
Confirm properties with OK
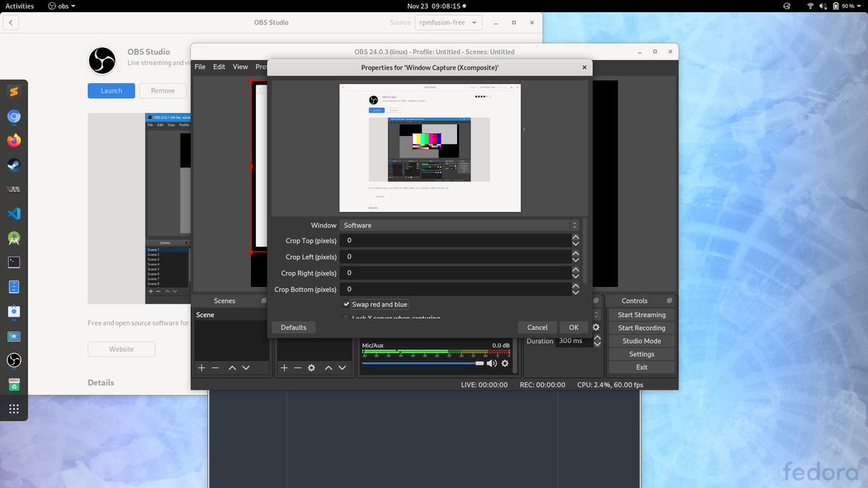[x=574, y=328]
